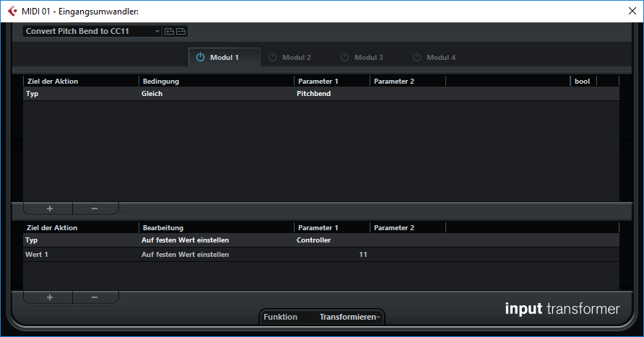Click the value 11 in Wert 1 row
This screenshot has height=337, width=644.
363,255
